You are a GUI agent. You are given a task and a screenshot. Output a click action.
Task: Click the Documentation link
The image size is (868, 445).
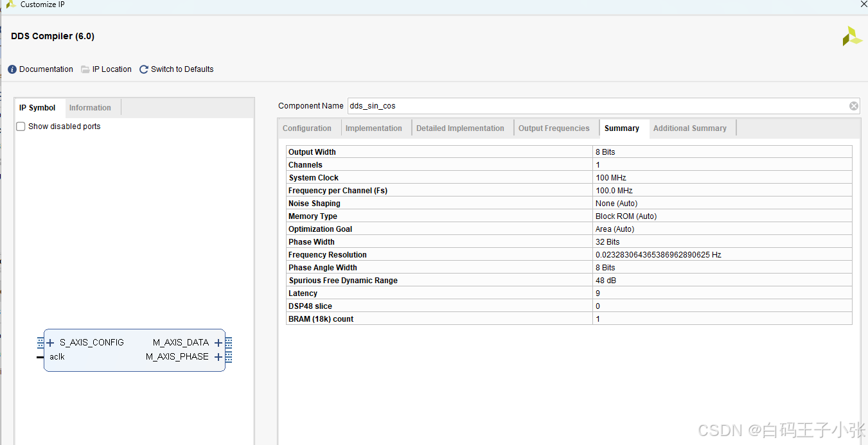point(46,69)
